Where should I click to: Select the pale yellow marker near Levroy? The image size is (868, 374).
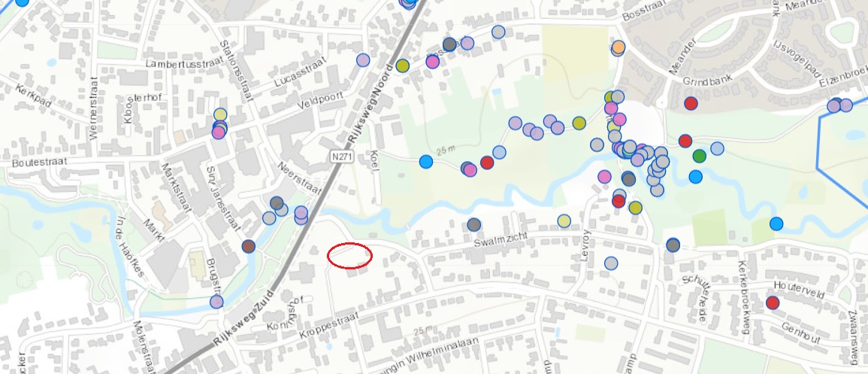point(564,221)
